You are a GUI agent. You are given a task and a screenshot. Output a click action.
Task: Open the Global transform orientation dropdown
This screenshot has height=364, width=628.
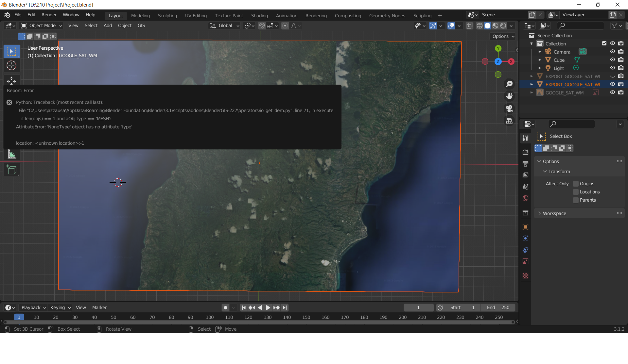pos(224,25)
